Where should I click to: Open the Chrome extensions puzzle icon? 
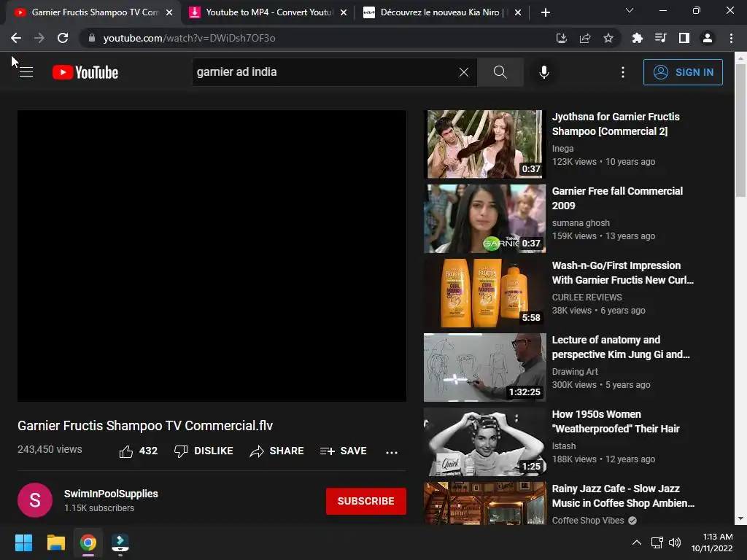coord(638,38)
